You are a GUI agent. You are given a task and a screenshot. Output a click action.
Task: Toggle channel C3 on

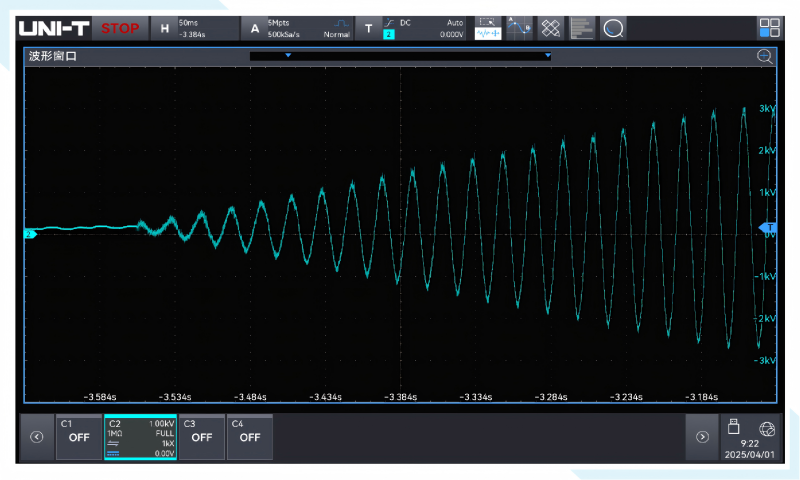coord(201,437)
